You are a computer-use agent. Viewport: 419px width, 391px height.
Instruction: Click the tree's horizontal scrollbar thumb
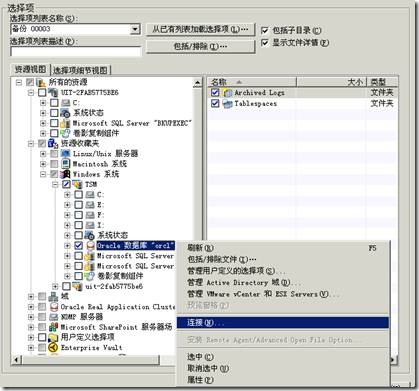coord(90,360)
